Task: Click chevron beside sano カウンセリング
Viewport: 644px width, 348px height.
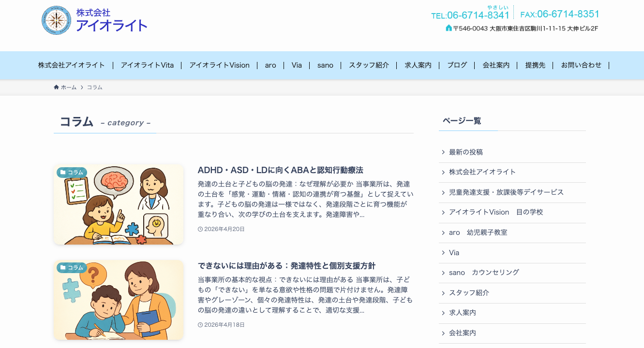Action: (x=443, y=273)
